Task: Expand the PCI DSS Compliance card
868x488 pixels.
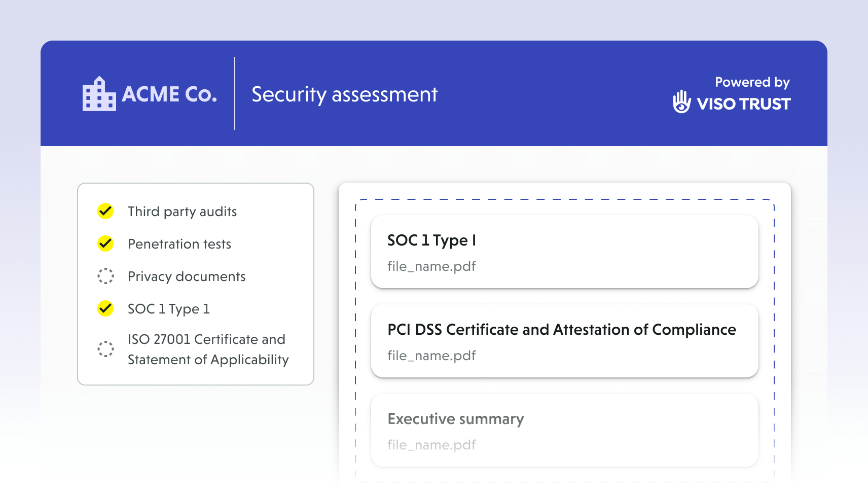Action: pos(564,341)
